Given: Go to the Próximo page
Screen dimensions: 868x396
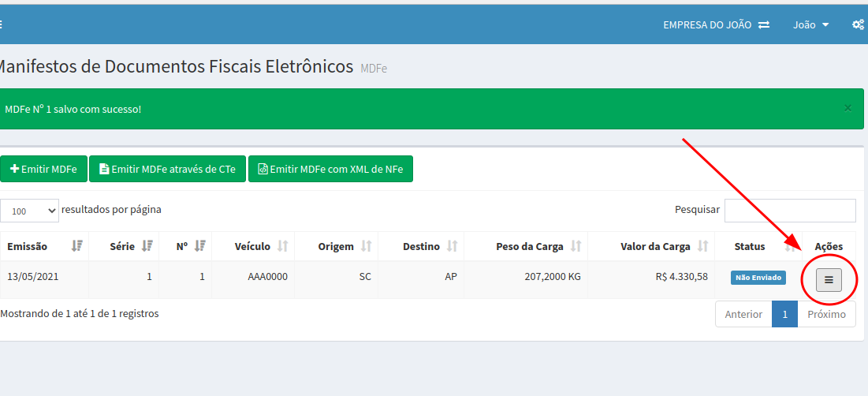Looking at the screenshot, I should pyautogui.click(x=826, y=314).
